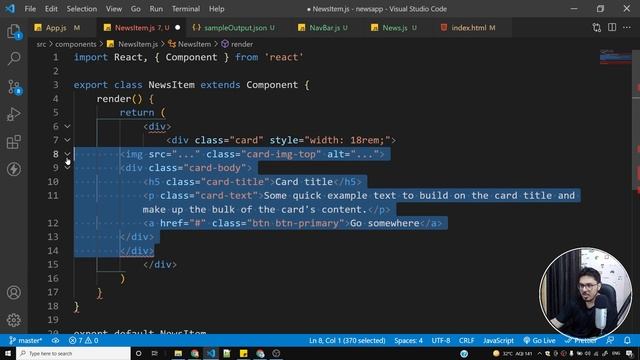Click the unsaved dot on NewsItem.js tab
The height and width of the screenshot is (360, 640).
[x=178, y=28]
